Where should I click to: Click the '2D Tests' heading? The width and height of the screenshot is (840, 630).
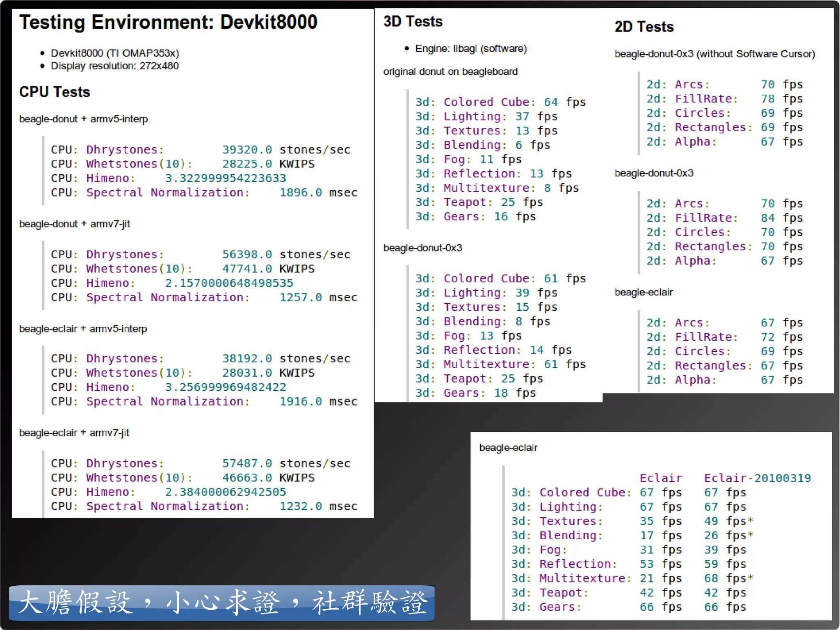pos(644,27)
